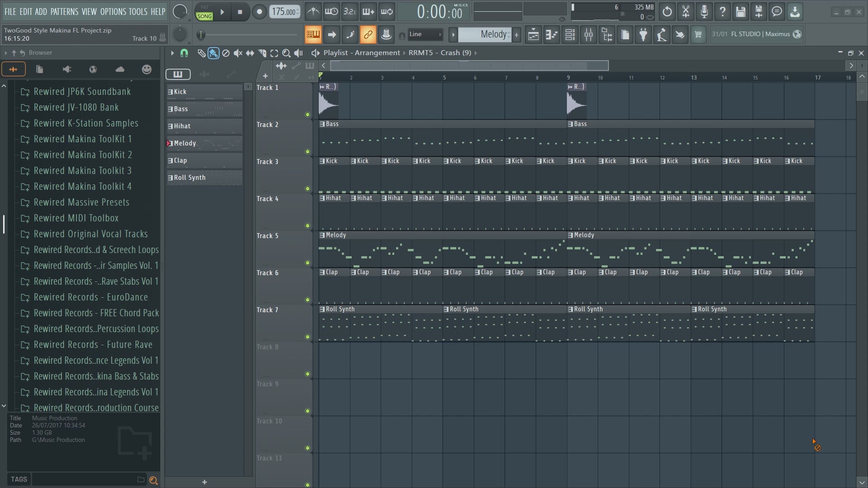Open the OPTIONS menu
The image size is (868, 488).
(113, 12)
